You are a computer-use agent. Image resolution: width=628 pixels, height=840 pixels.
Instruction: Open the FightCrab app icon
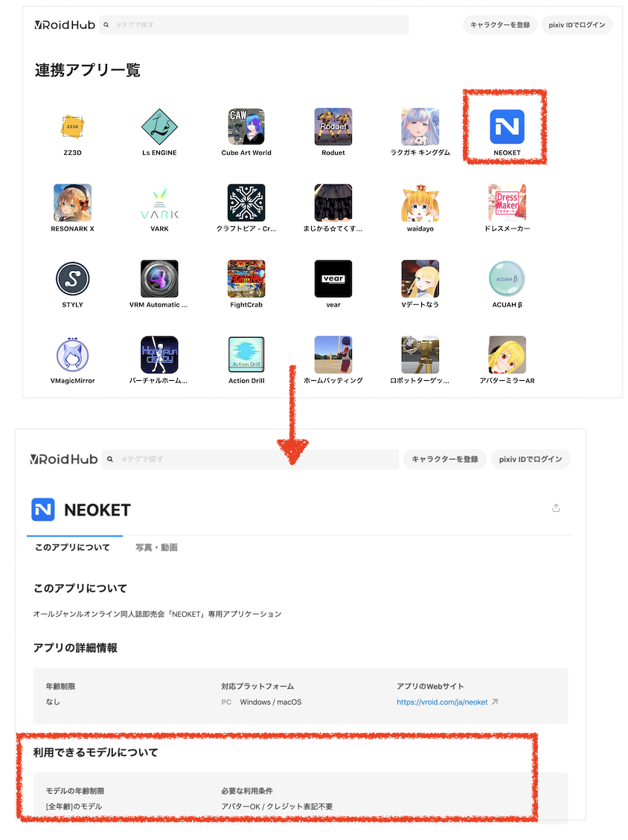point(246,278)
